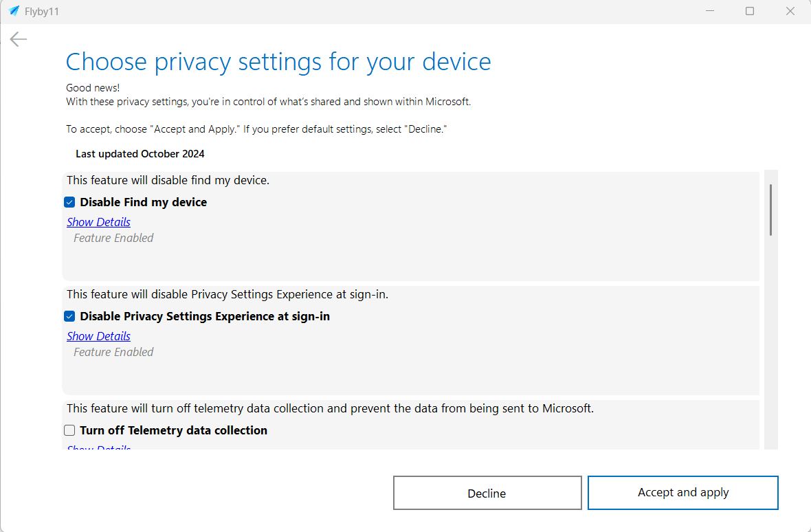The height and width of the screenshot is (532, 811).
Task: Enable Turn off Telemetry data collection checkbox
Action: (x=69, y=430)
